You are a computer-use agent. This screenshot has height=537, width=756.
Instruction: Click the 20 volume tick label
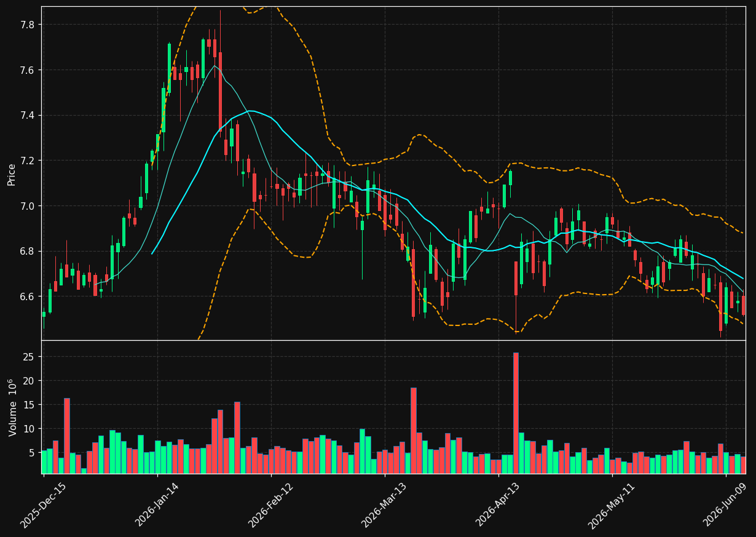click(28, 381)
